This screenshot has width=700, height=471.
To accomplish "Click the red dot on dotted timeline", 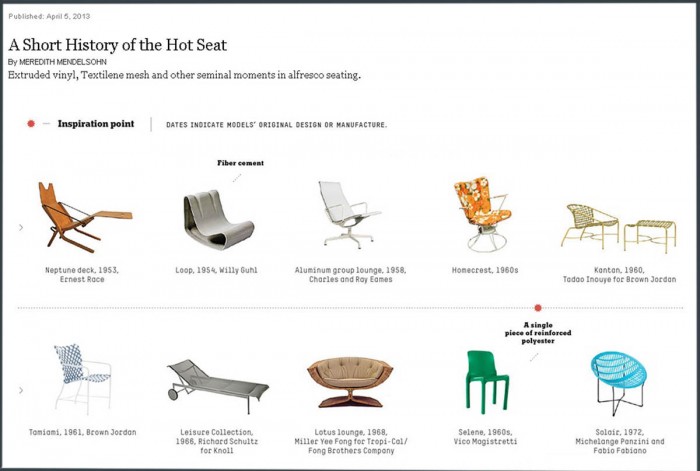I will pyautogui.click(x=538, y=308).
